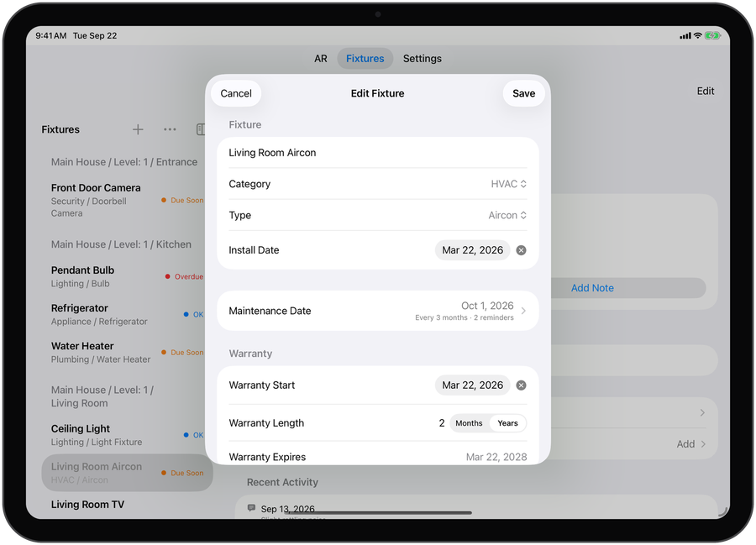The image size is (756, 545).
Task: Select Pendant Bulb in the list
Action: click(x=128, y=276)
